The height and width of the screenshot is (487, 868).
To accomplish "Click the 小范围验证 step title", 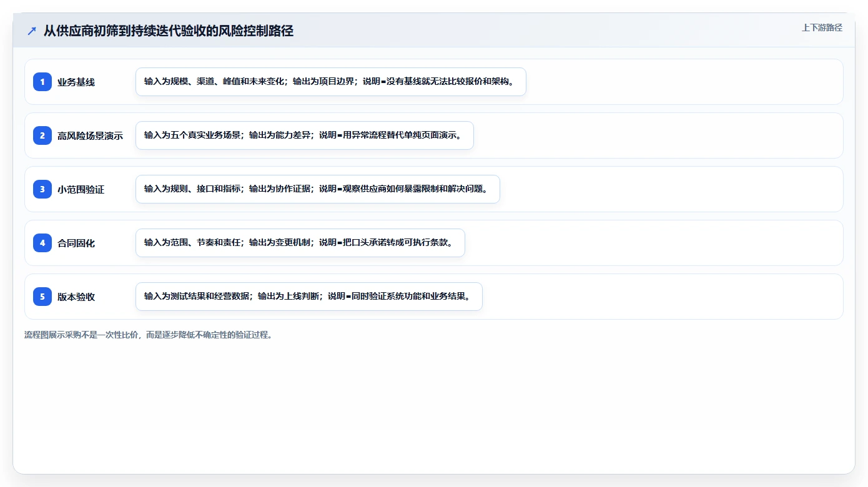I will 81,189.
